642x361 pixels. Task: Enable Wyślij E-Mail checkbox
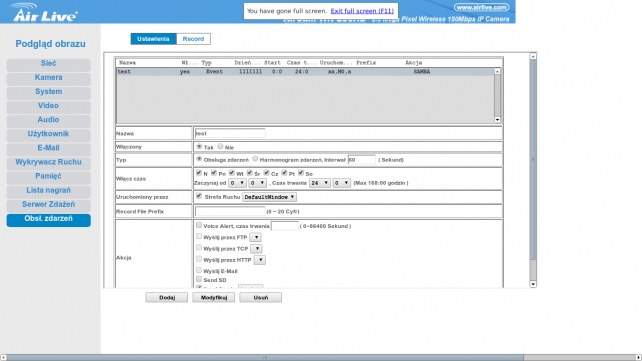pos(199,270)
